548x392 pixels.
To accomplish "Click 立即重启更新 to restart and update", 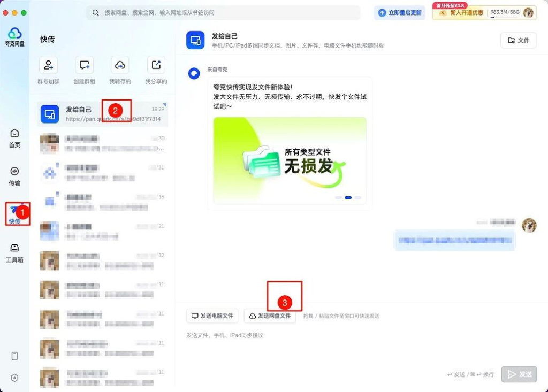I will click(x=400, y=12).
